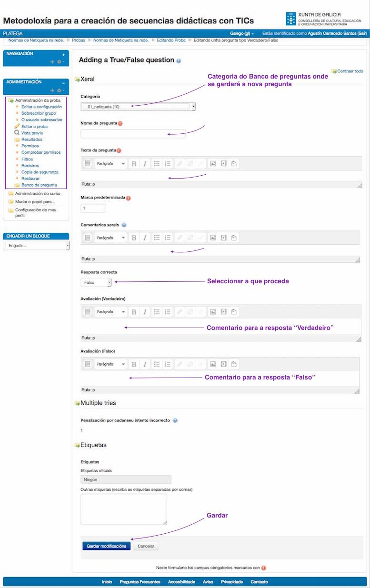Click Outras etiquetas text area
Screen dimensions: 370x588
point(124,509)
